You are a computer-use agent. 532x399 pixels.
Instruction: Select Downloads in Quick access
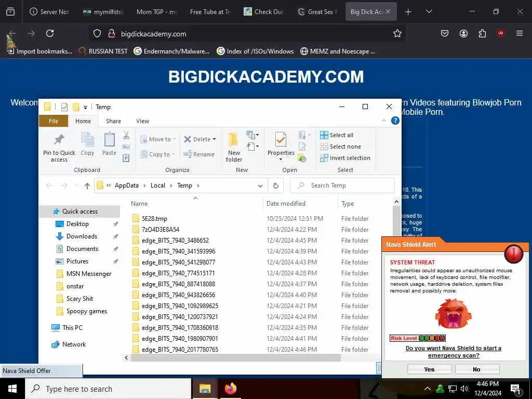82,236
